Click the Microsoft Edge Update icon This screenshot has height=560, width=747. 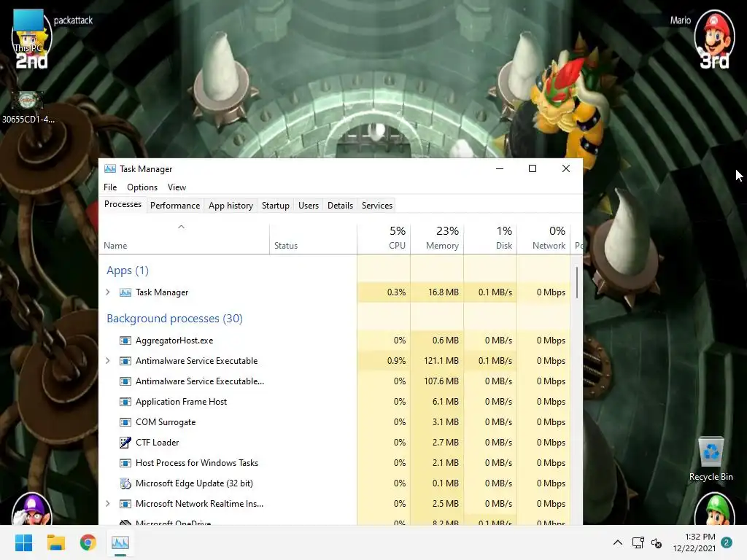point(125,483)
